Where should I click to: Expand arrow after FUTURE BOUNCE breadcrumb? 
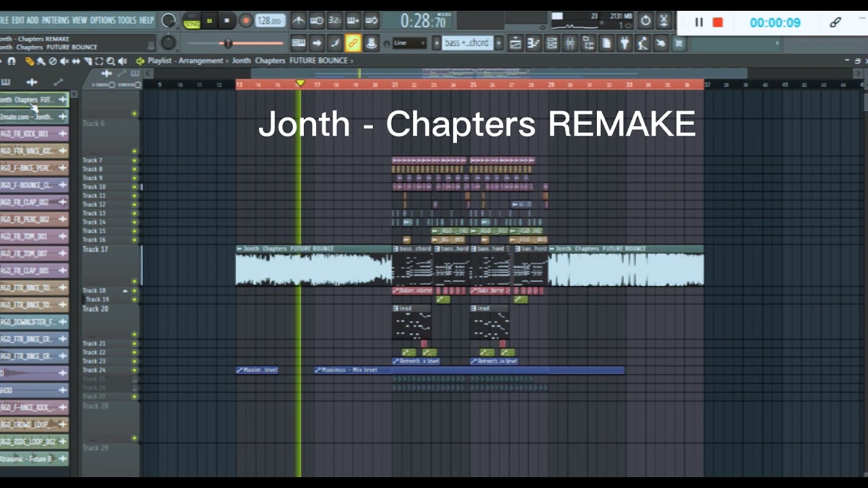coord(353,60)
